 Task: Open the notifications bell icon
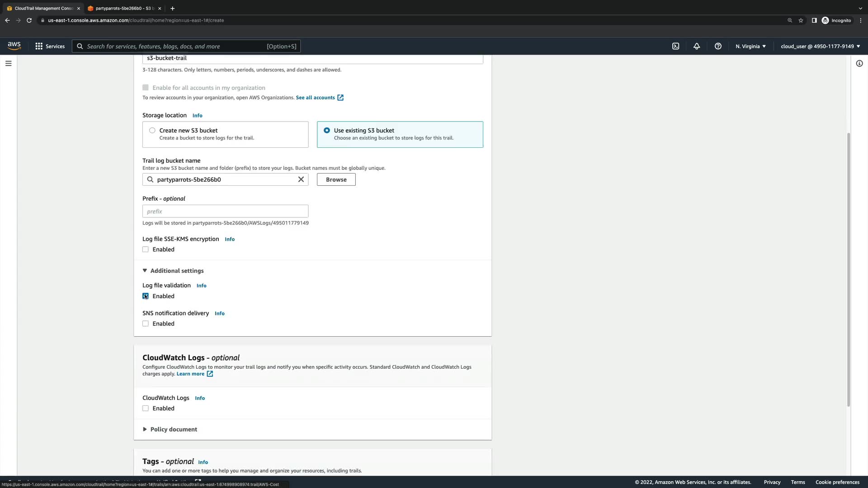(697, 46)
